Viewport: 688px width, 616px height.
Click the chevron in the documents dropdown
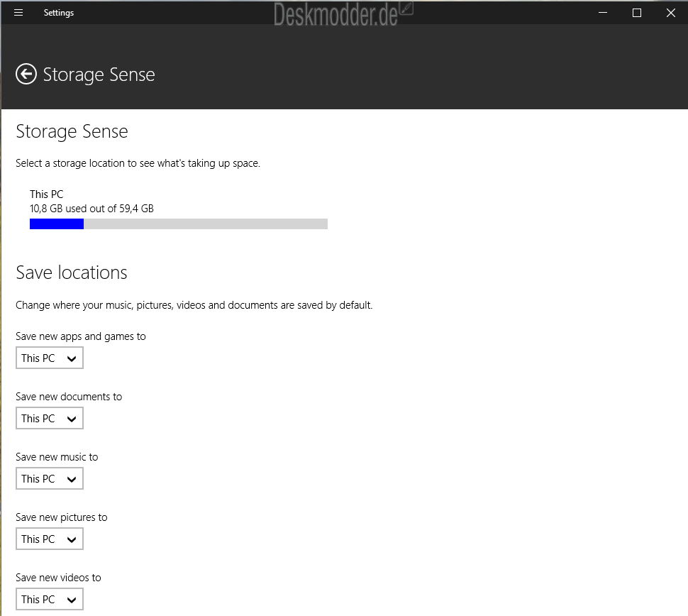(x=72, y=419)
